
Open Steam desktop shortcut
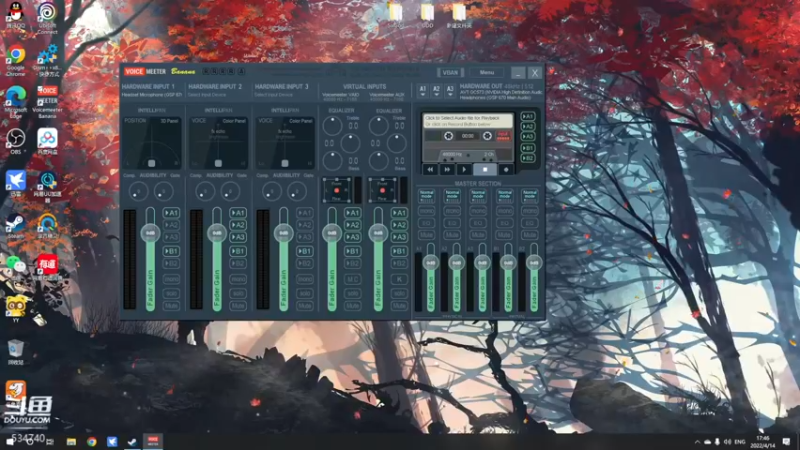[16, 227]
